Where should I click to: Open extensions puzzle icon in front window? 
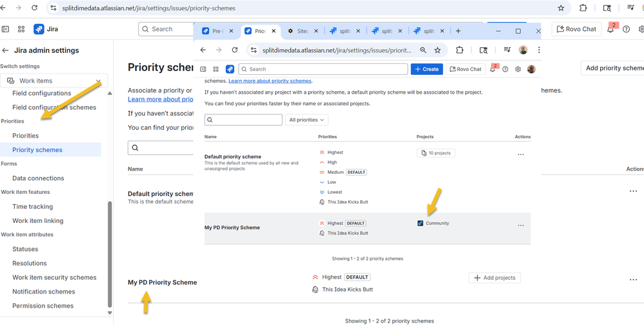[459, 50]
